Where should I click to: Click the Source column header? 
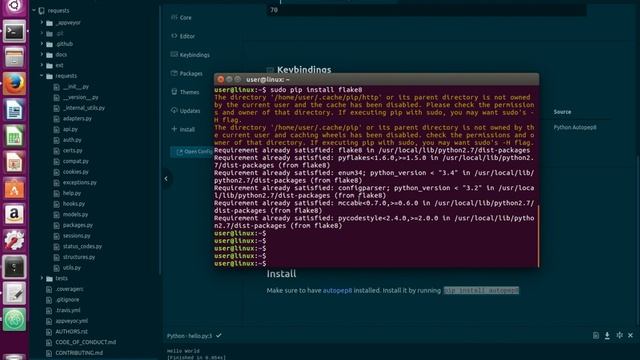562,112
